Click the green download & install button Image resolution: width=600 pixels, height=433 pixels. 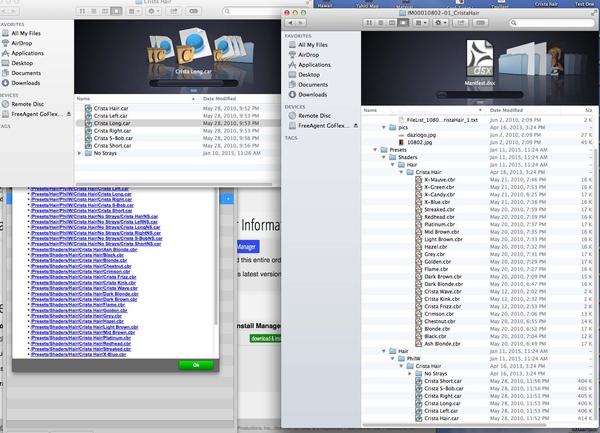pos(265,339)
